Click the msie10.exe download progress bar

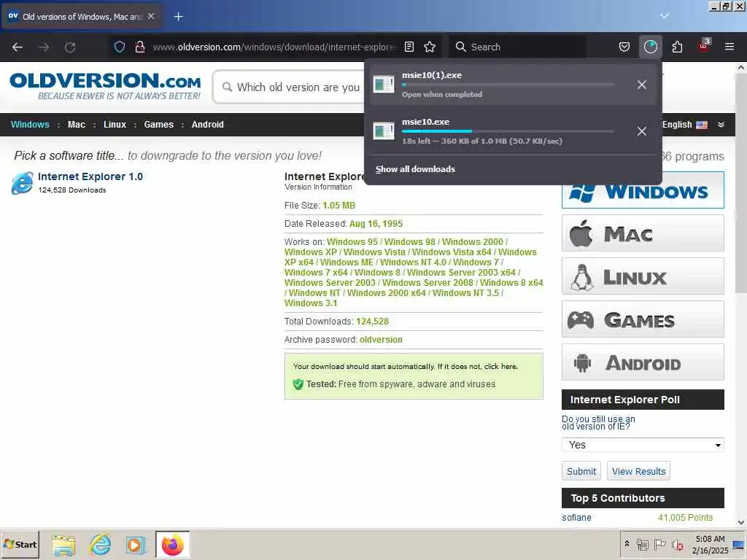click(508, 131)
